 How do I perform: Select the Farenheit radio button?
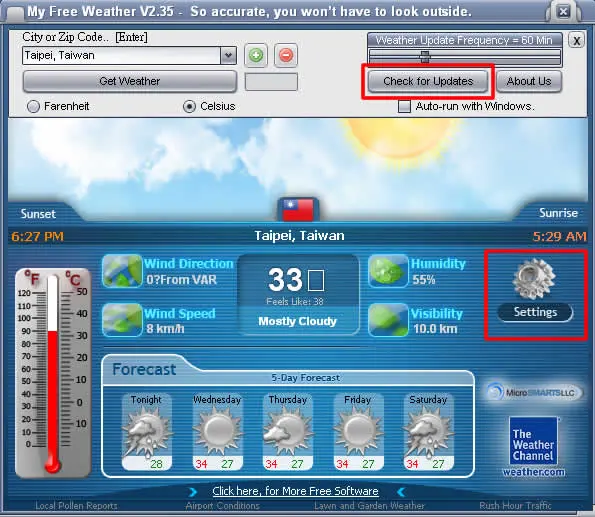33,106
